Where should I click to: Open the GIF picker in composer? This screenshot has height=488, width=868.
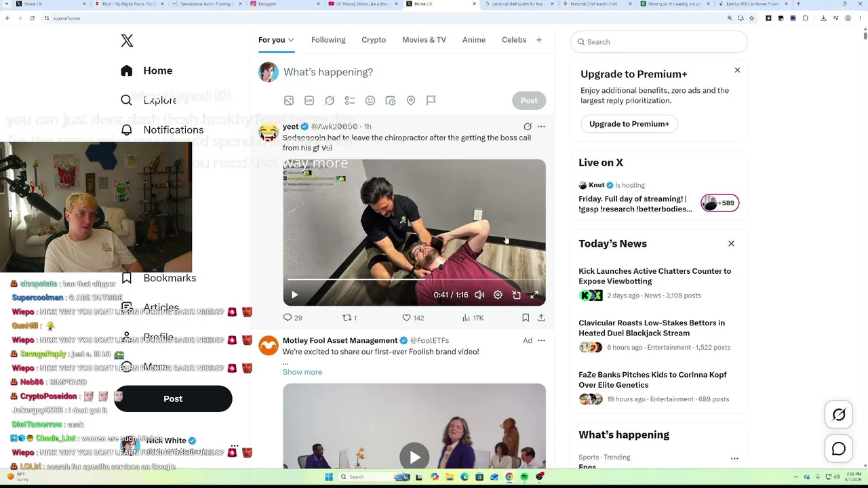tap(309, 100)
